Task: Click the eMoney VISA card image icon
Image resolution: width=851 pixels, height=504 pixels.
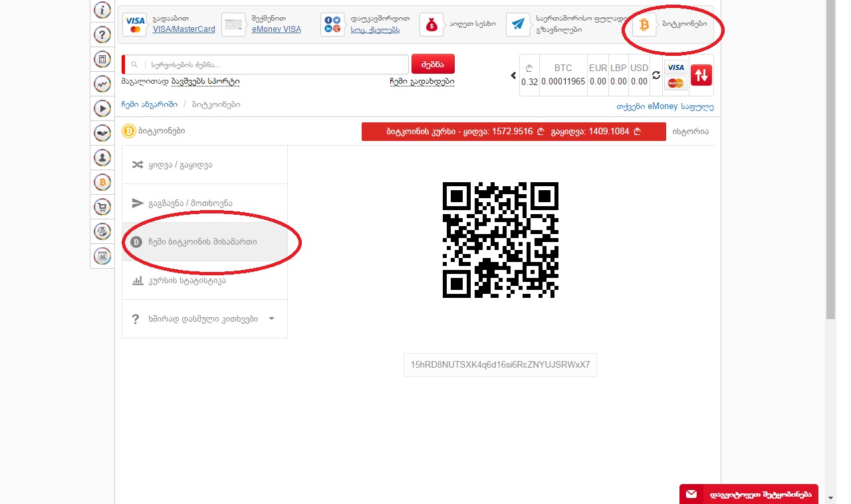Action: pos(233,25)
